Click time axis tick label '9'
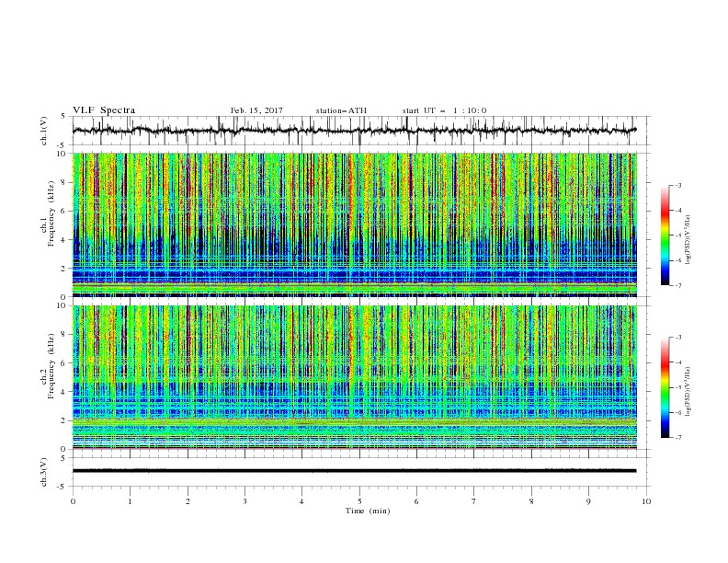This screenshot has width=728, height=563. 588,501
